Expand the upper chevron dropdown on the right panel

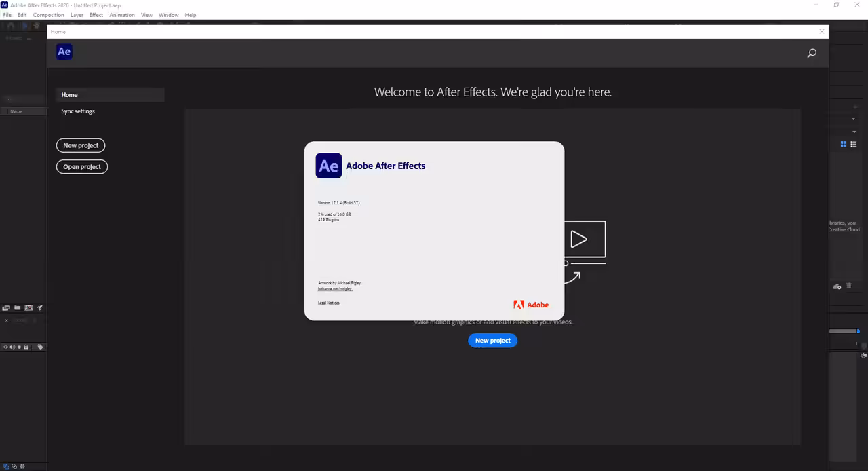click(854, 119)
